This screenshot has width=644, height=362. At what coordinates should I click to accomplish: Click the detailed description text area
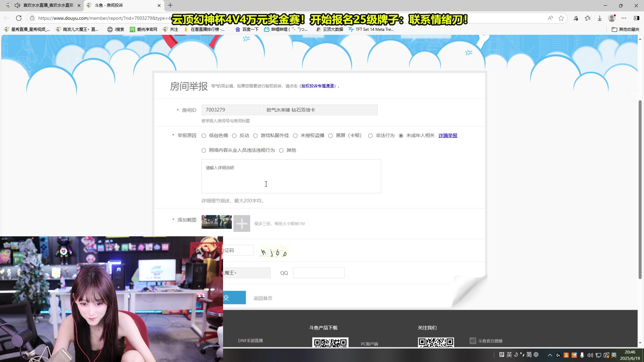point(291,176)
